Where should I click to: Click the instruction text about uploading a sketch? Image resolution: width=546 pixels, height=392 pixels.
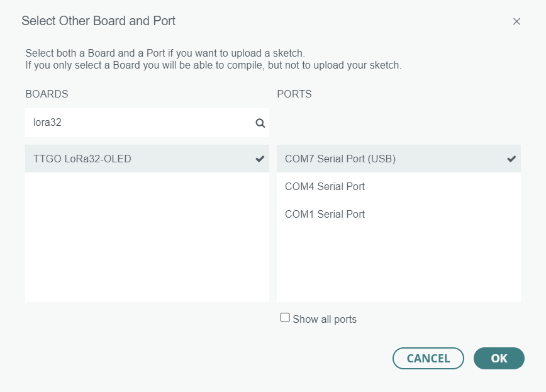tap(165, 53)
